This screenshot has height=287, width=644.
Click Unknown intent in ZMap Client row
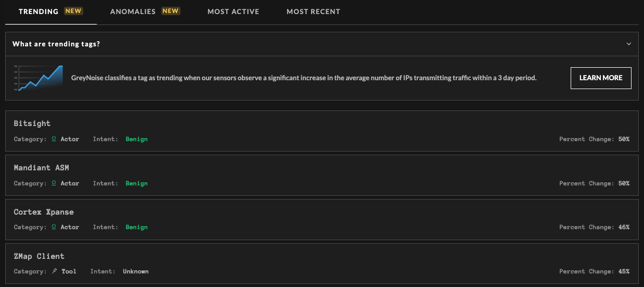click(x=136, y=271)
